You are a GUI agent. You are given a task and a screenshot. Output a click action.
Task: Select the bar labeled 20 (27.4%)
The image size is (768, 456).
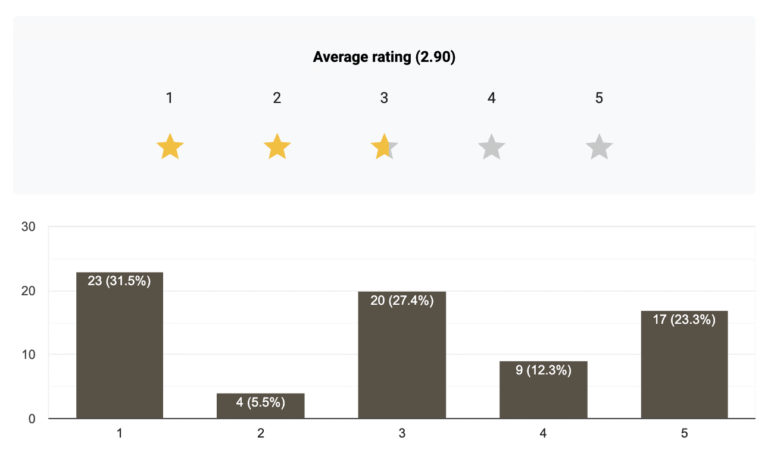(402, 355)
